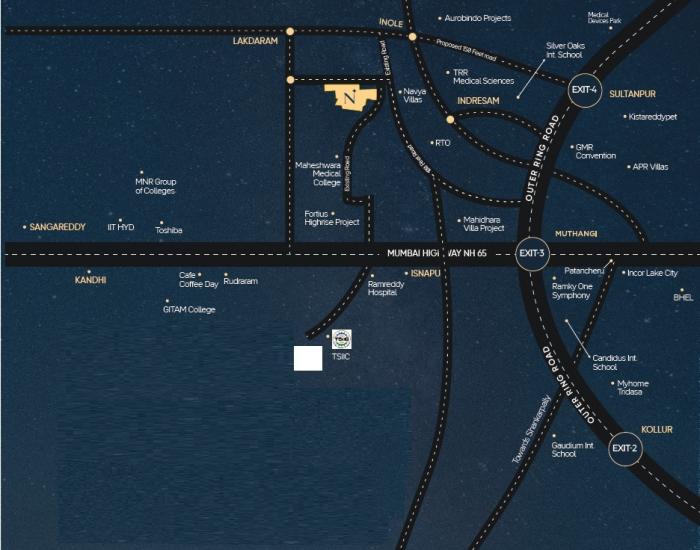The image size is (700, 550).
Task: Select the gold N project site marker
Action: 349,99
